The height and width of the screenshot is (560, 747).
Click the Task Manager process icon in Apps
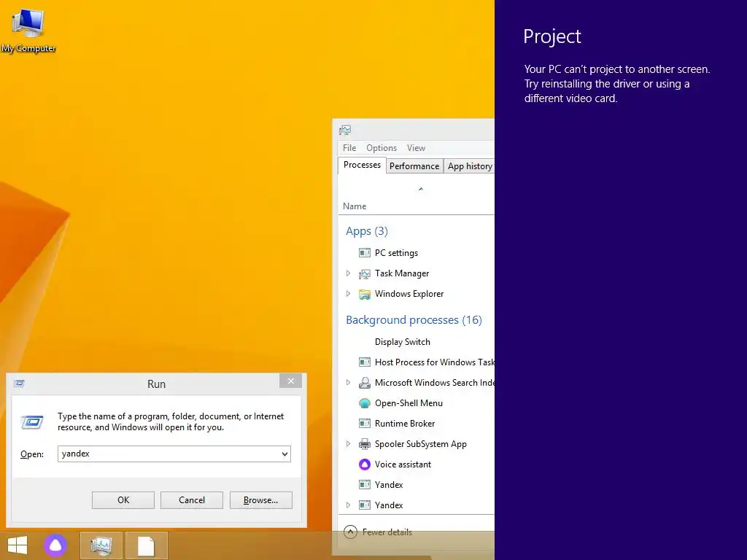[365, 273]
